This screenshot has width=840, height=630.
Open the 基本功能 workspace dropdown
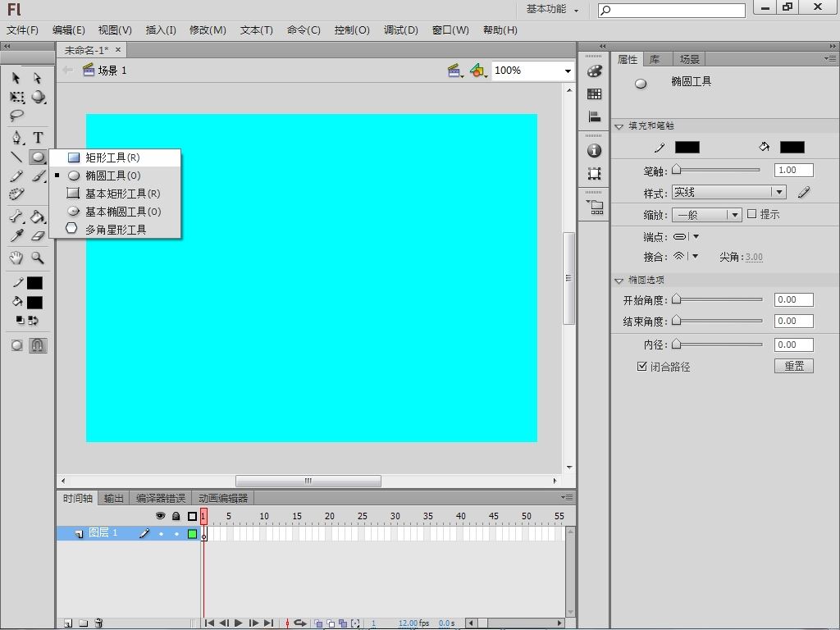pos(553,9)
